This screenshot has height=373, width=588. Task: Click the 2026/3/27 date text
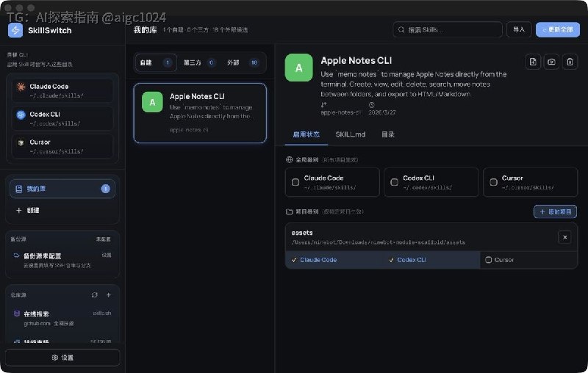point(381,112)
